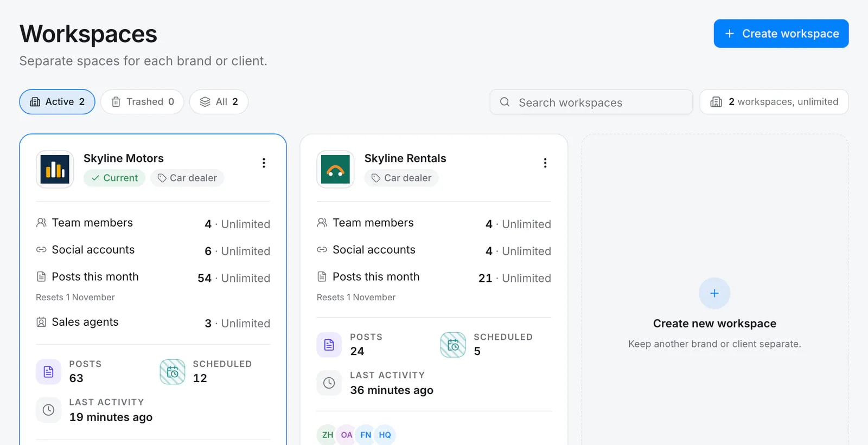Click Resets 1 November under Skyline Rentals
The width and height of the screenshot is (868, 445).
[x=356, y=298]
